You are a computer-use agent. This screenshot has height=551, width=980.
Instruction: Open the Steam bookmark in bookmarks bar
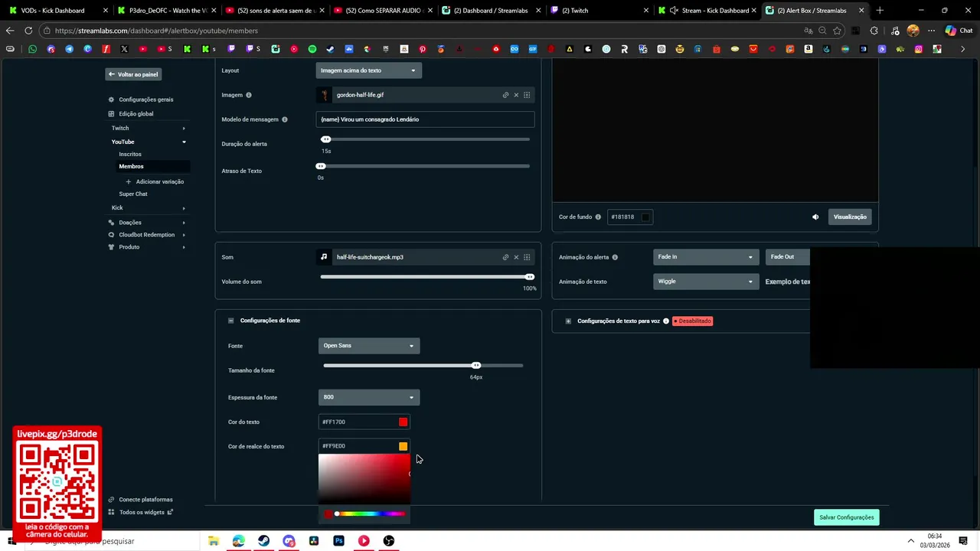331,49
